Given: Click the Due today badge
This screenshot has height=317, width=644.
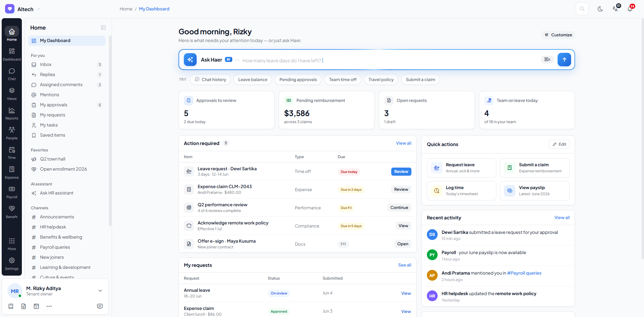Looking at the screenshot, I should [349, 172].
